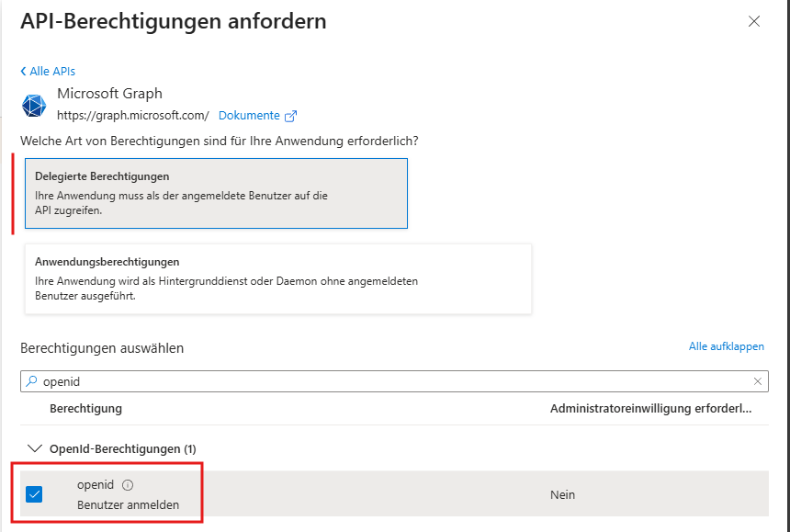Click the Microsoft Graph logo icon
The width and height of the screenshot is (790, 532).
click(x=34, y=106)
